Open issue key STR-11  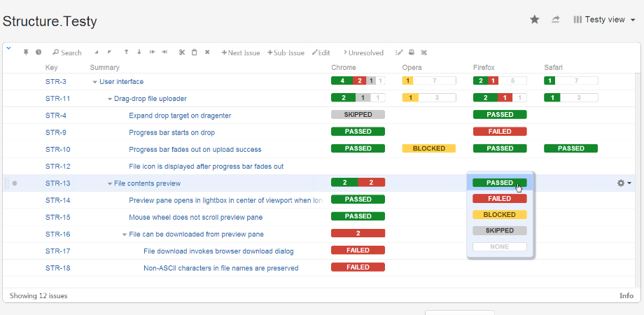tap(57, 99)
